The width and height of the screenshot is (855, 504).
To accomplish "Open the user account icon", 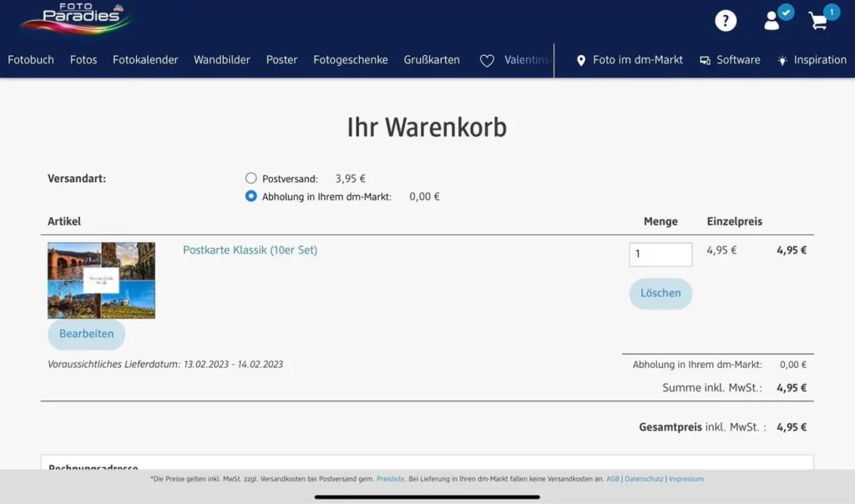I will tap(772, 21).
